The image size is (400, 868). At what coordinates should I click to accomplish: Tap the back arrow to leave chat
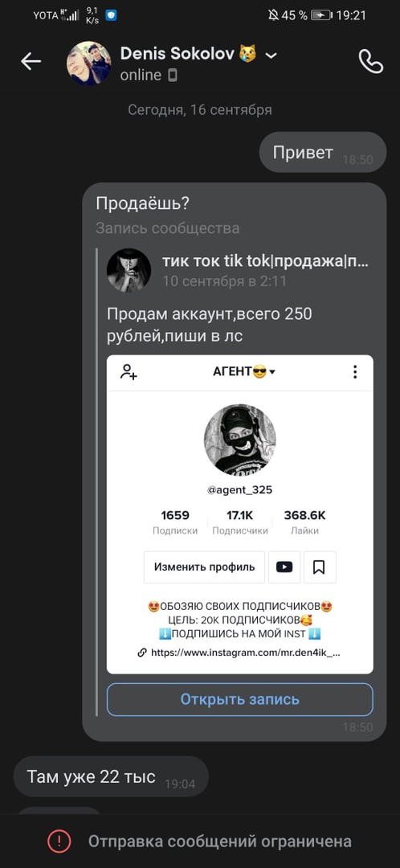point(31,62)
